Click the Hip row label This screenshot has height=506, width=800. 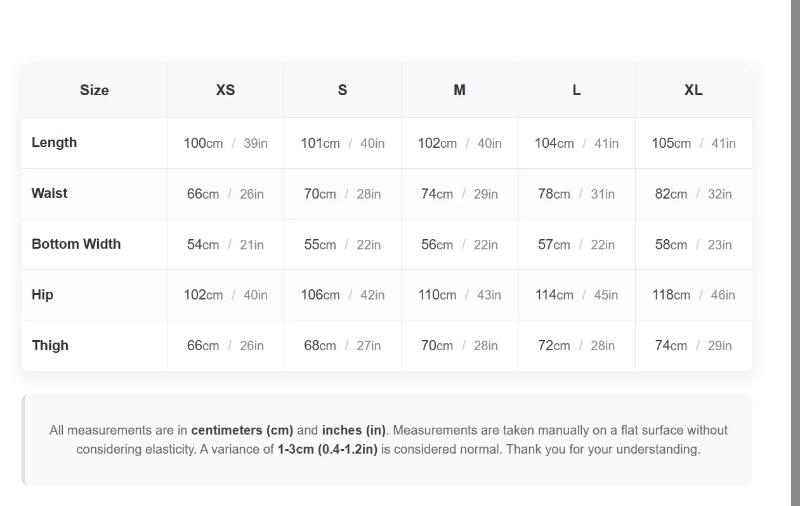click(x=43, y=295)
